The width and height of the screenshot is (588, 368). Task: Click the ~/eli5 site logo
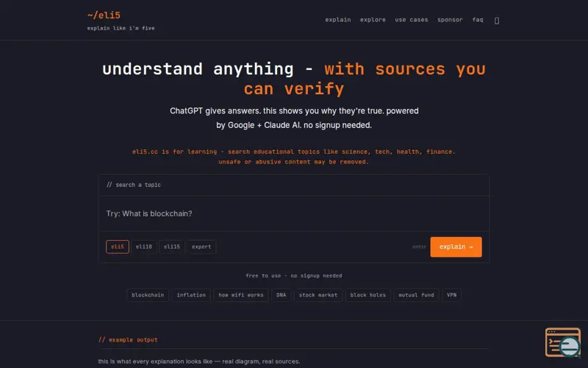point(104,15)
